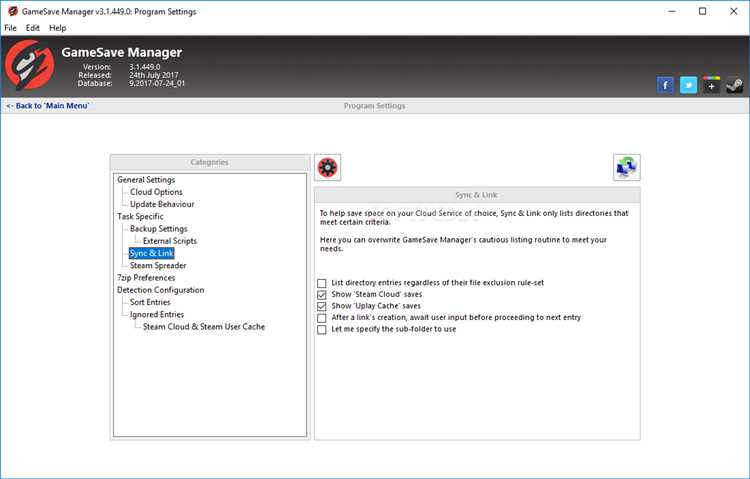
Task: Click the Sync & Link panel header
Action: coord(476,195)
